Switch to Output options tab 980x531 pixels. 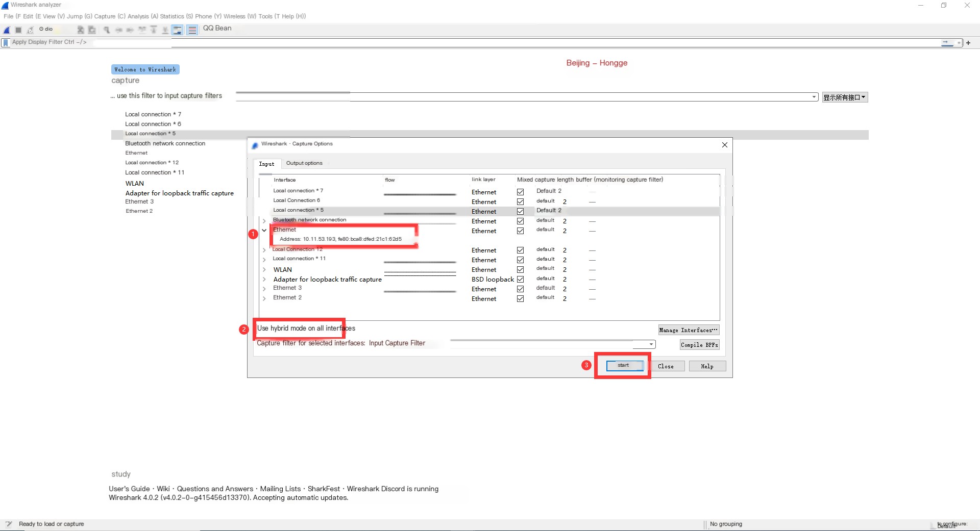pyautogui.click(x=304, y=163)
